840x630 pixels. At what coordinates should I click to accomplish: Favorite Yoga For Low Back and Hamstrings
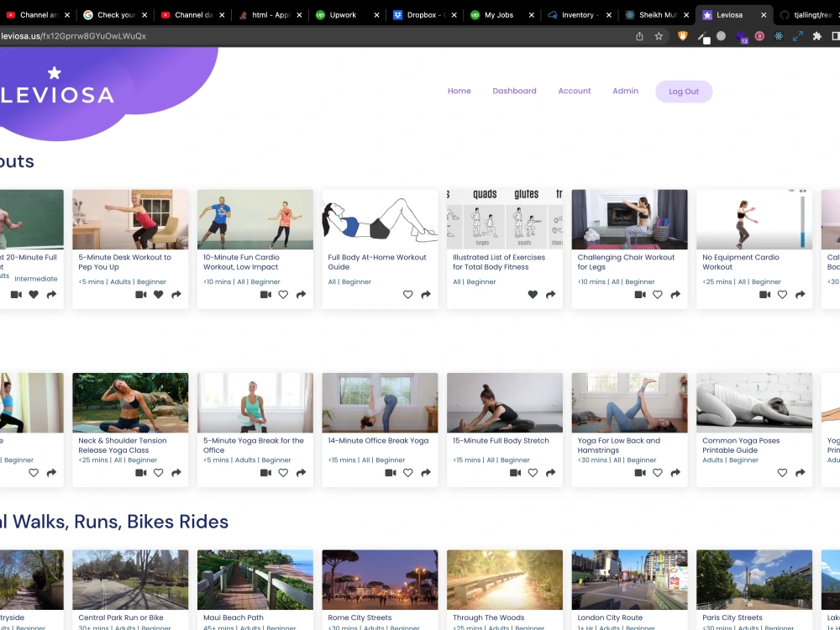click(658, 473)
